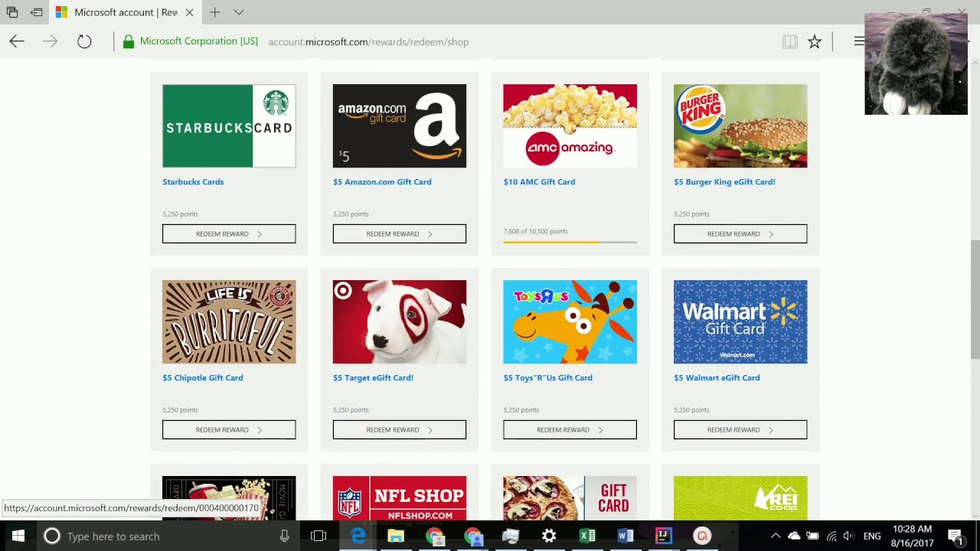Image resolution: width=980 pixels, height=551 pixels.
Task: Redeem the $5 Toys R Us Gift Card
Action: pyautogui.click(x=570, y=429)
